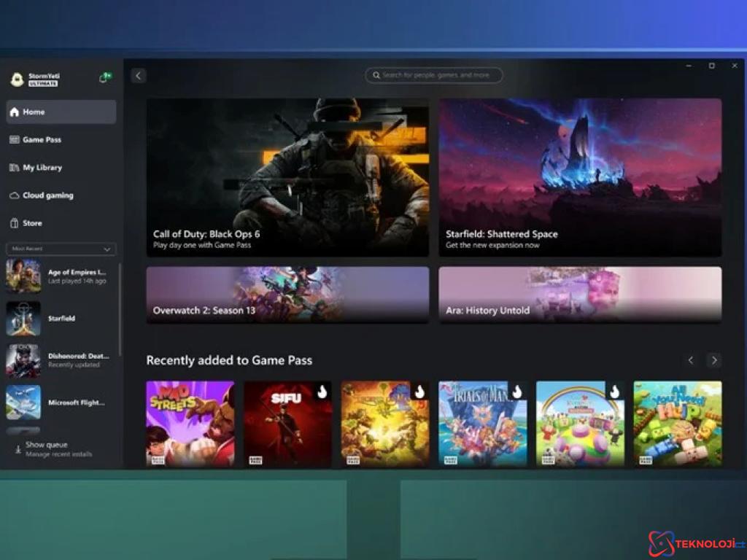Open the Store bag icon
The image size is (747, 560).
coord(15,223)
